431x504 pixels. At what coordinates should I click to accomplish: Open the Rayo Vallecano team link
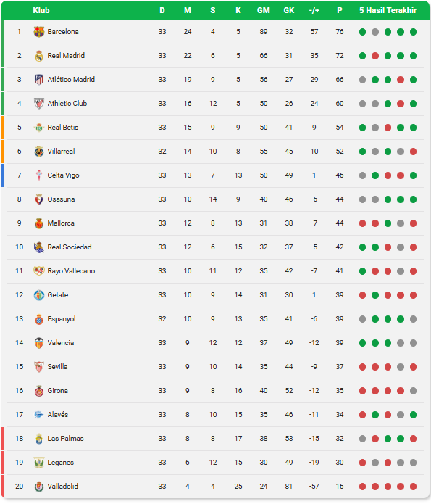tap(71, 271)
